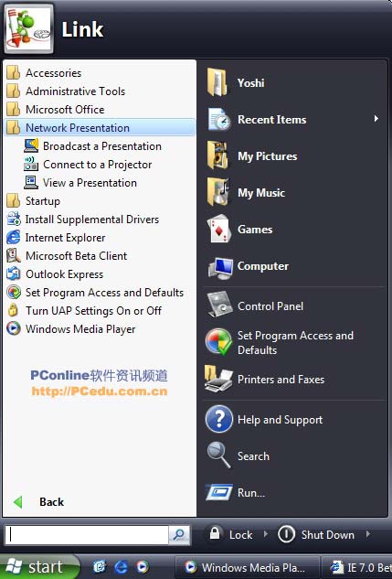The image size is (392, 579).
Task: Click the Outlook Express envelope icon
Action: click(14, 274)
